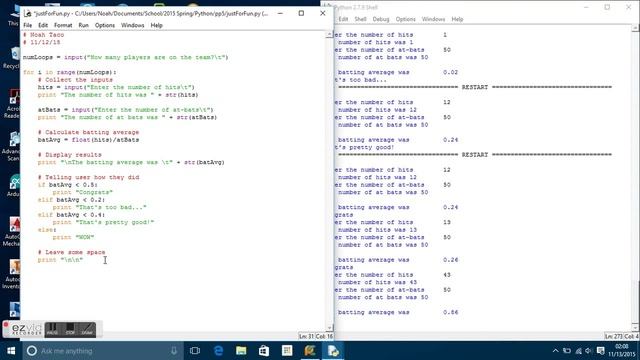This screenshot has height=360, width=640.
Task: Maximize the Python Shell window
Action: [x=607, y=7]
